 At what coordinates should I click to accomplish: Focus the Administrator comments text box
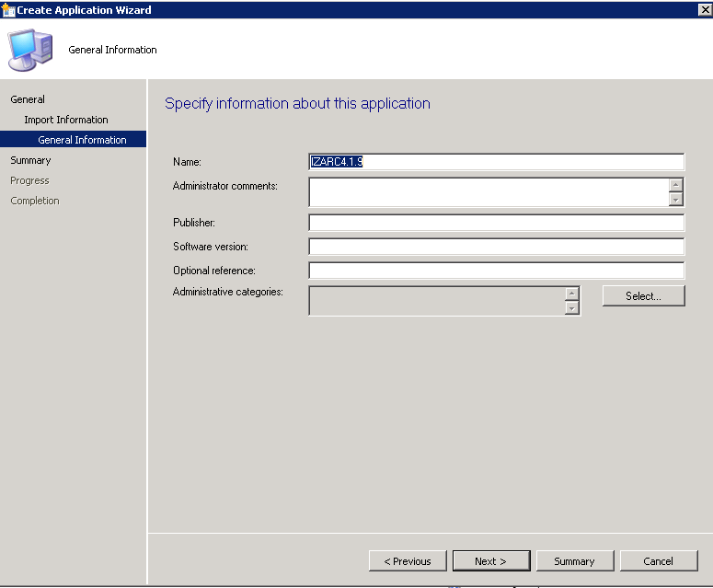click(x=489, y=192)
